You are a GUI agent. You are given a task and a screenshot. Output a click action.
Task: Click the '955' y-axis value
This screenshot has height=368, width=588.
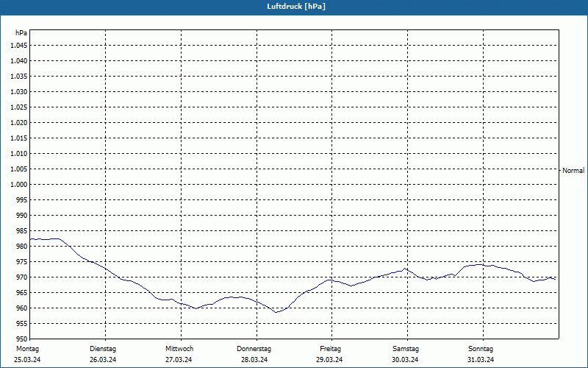coord(22,323)
